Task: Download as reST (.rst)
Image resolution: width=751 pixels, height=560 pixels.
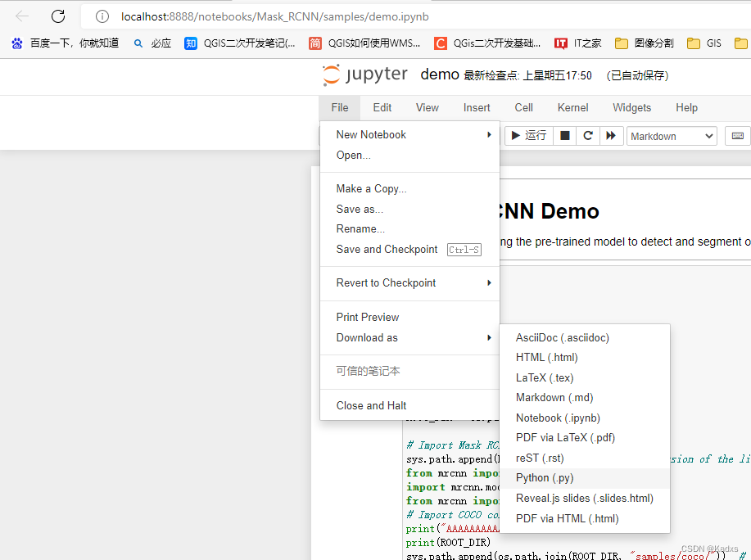Action: (x=584, y=458)
